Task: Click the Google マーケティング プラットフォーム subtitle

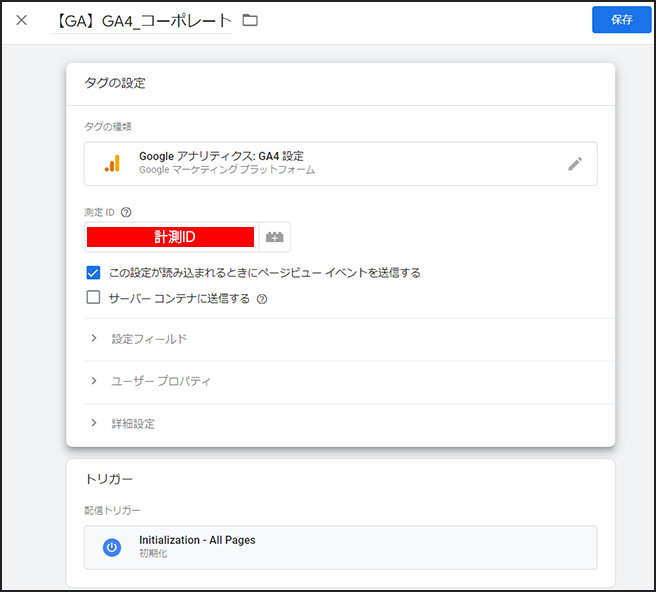Action: pyautogui.click(x=227, y=170)
